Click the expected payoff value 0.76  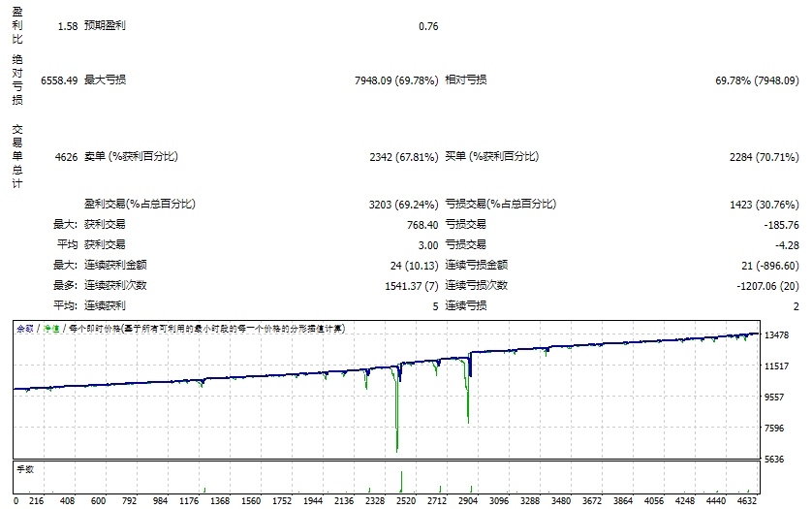coord(428,26)
